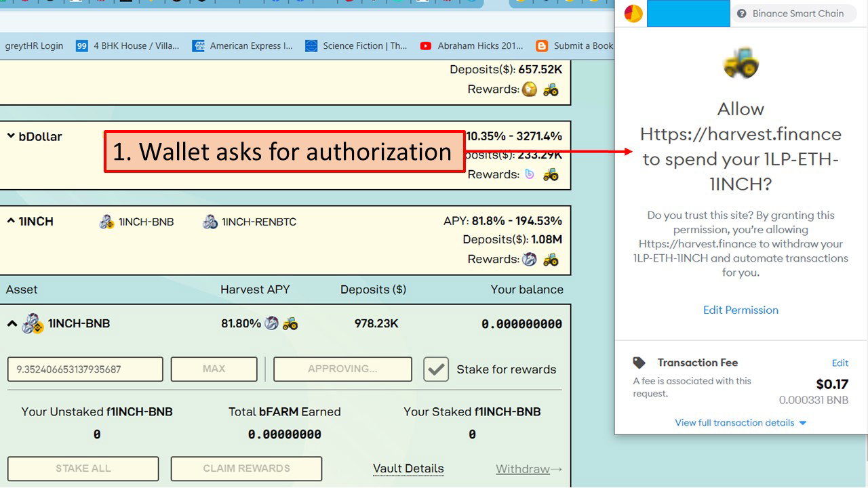Screen dimensions: 868x488
Task: Click the tractor reward icon beside Deposits 657.52K
Action: pyautogui.click(x=551, y=89)
